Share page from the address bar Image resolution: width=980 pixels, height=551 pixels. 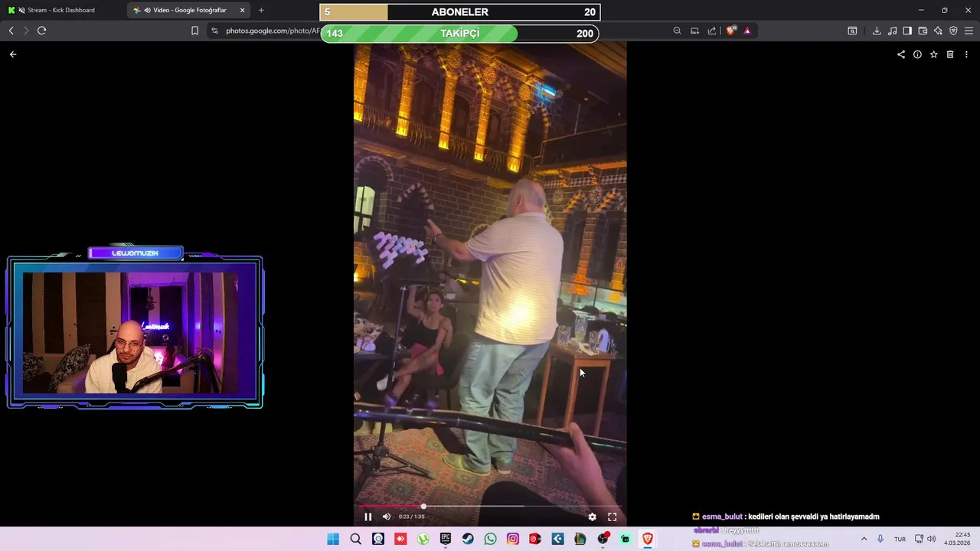coord(712,31)
